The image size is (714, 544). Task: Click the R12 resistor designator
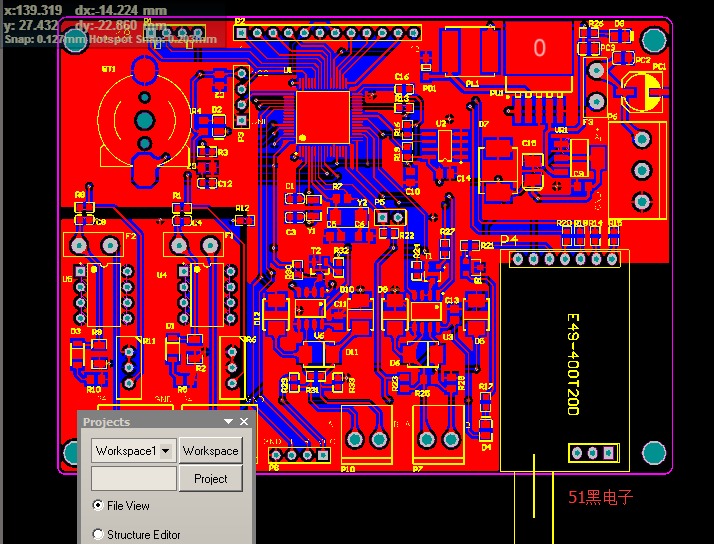(x=242, y=208)
